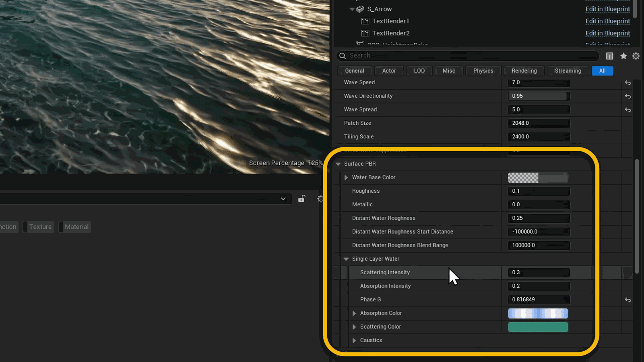The width and height of the screenshot is (644, 362).
Task: Reset Wave Speed to default arrow
Action: [628, 82]
